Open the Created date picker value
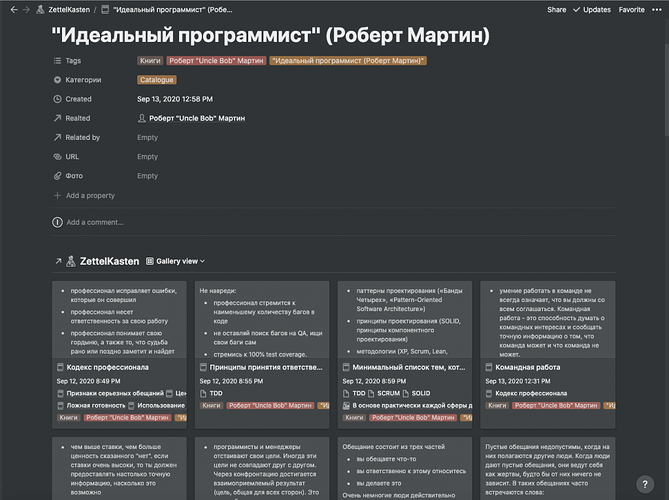The image size is (669, 500). click(x=174, y=99)
